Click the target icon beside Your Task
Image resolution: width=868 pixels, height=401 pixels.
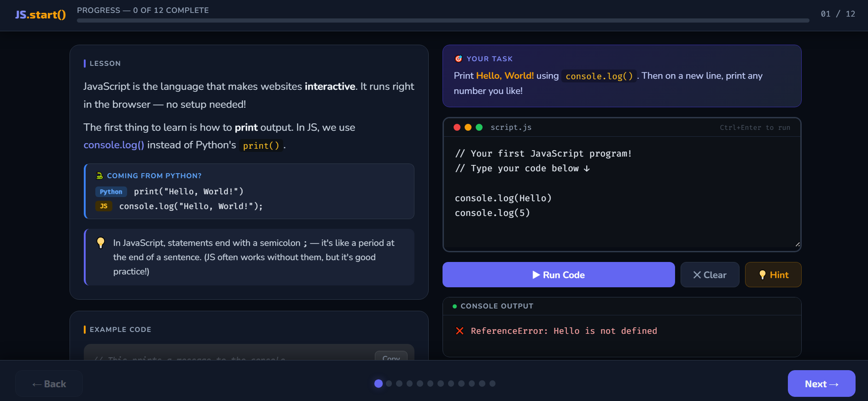click(x=459, y=59)
